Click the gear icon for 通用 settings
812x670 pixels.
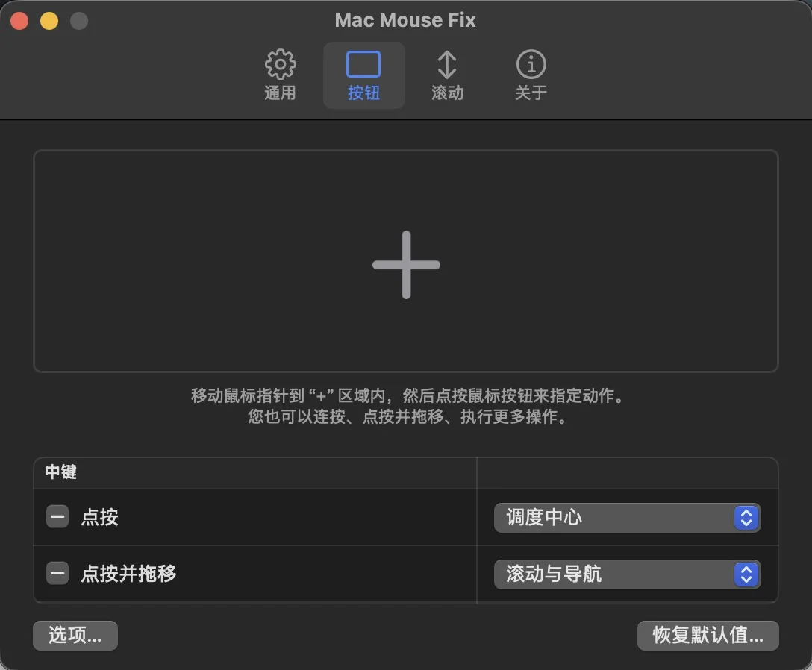coord(280,65)
